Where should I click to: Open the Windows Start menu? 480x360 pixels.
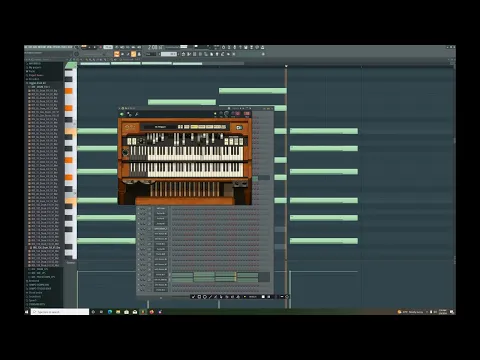click(27, 312)
